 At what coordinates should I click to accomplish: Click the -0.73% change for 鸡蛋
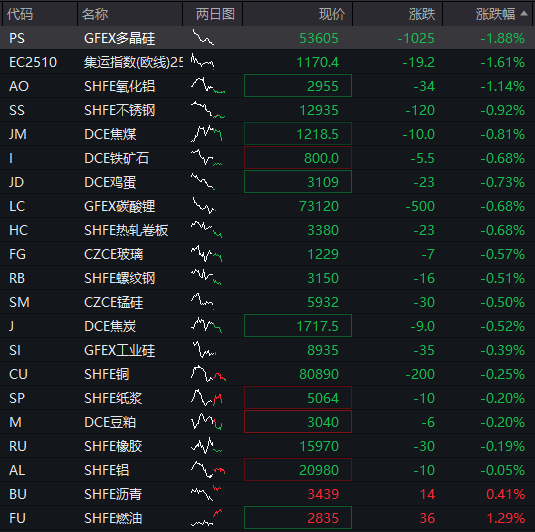click(502, 182)
